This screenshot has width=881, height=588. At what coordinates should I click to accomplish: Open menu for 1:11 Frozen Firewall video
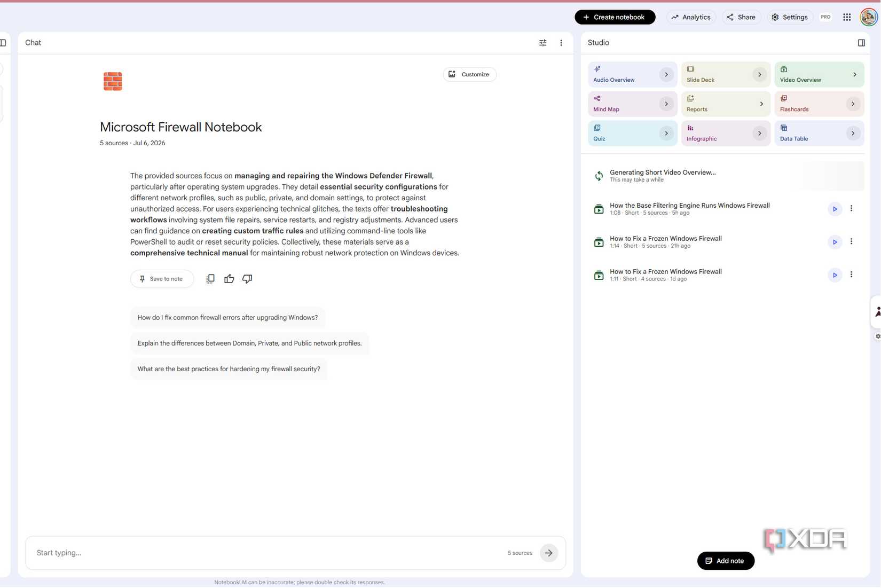point(851,275)
